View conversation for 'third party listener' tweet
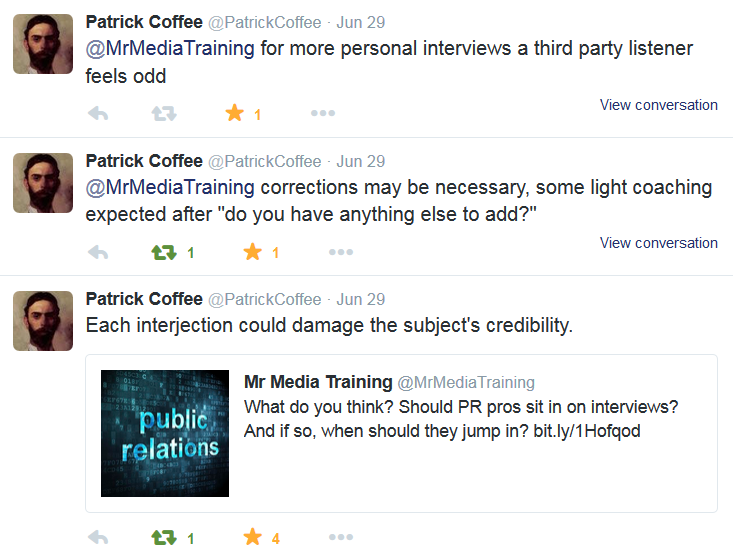The width and height of the screenshot is (733, 558). tap(659, 105)
